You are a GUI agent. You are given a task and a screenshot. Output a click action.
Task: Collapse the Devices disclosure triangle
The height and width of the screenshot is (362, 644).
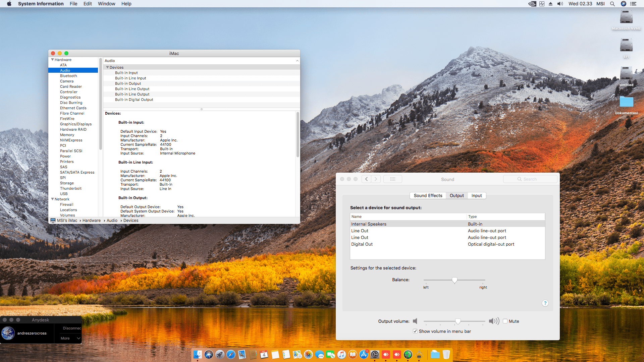click(107, 67)
